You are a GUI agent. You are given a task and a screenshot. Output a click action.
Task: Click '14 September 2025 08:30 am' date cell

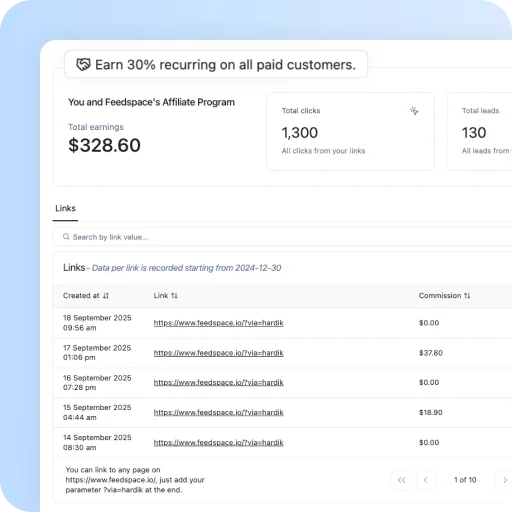pos(97,442)
